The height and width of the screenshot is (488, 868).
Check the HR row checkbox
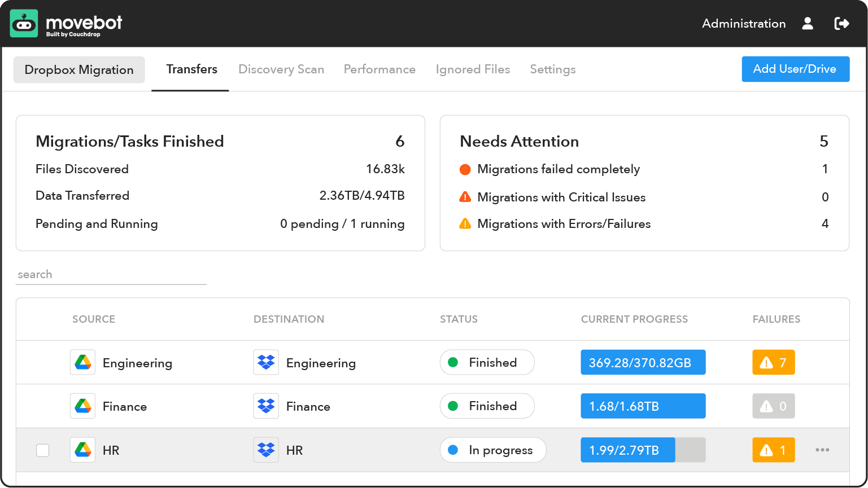click(x=42, y=450)
